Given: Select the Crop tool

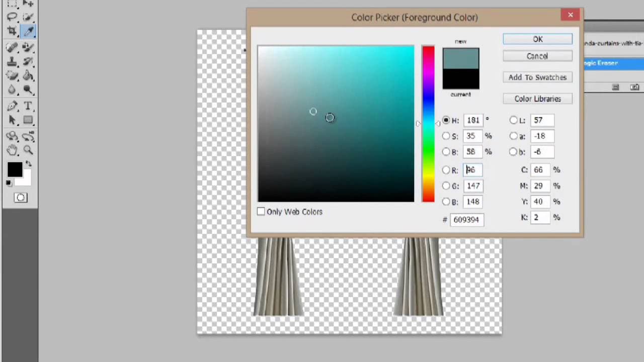Looking at the screenshot, I should 12,31.
